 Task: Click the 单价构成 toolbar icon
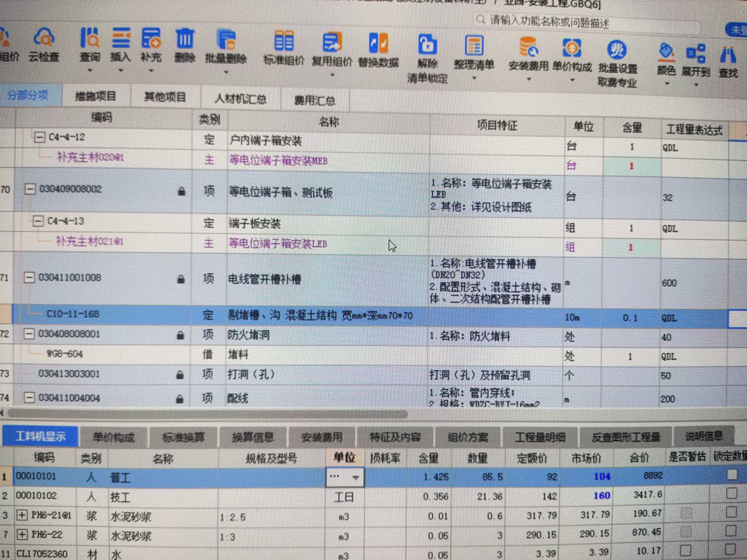[x=571, y=49]
